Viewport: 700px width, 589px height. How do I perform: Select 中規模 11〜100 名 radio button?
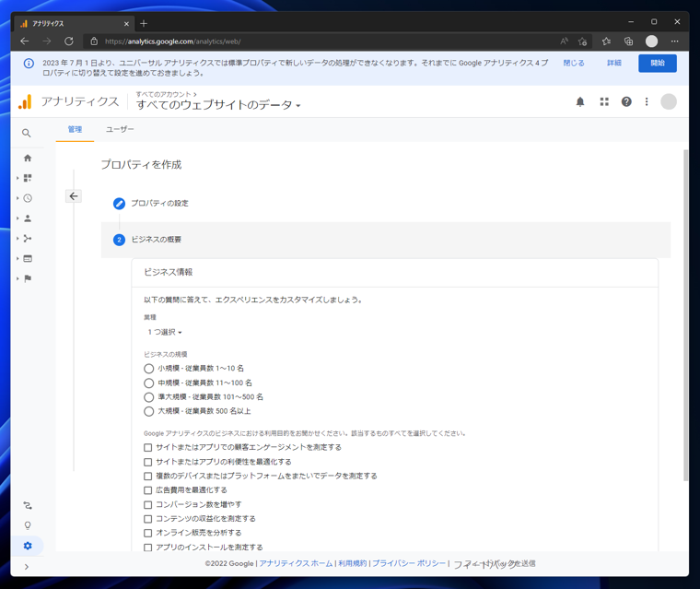[x=148, y=383]
